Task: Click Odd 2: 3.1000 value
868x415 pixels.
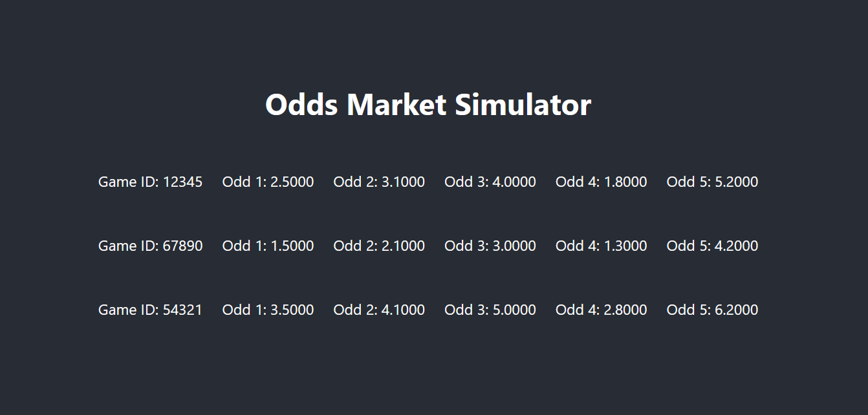Action: pos(379,182)
